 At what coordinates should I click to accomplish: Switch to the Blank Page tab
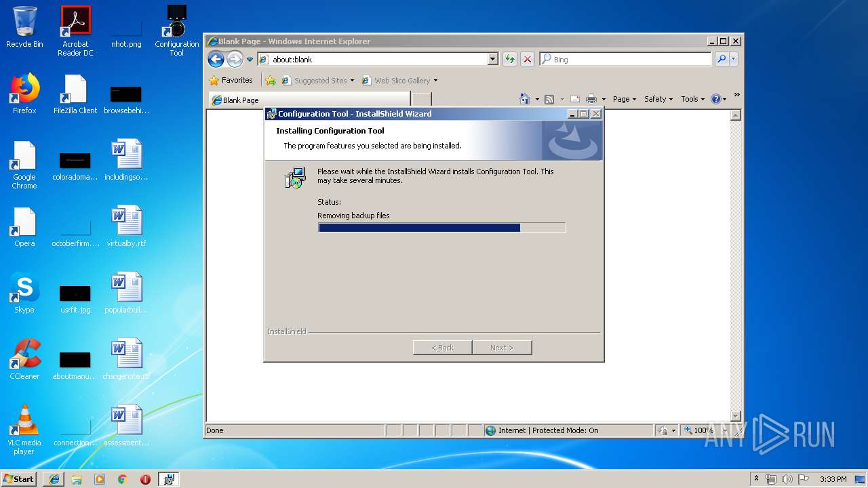coord(309,100)
